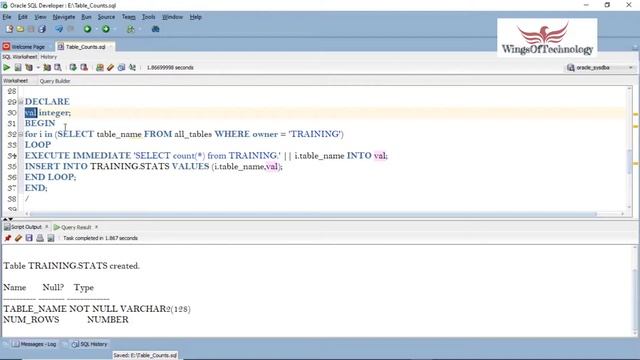This screenshot has width=640, height=360.
Task: Click the Commit icon in worksheet toolbar
Action: pos(73,67)
